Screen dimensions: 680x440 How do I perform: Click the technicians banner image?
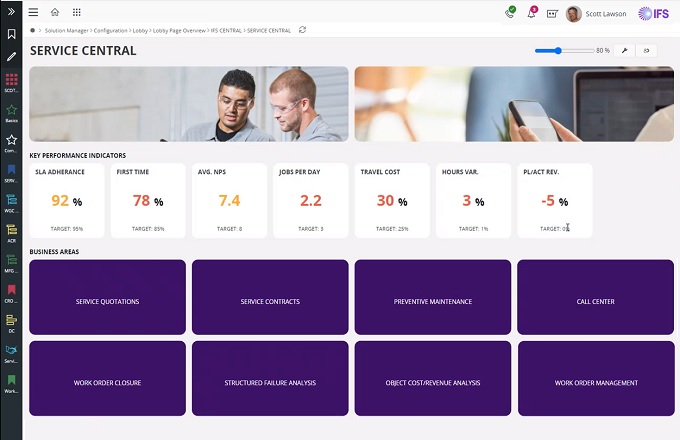189,104
